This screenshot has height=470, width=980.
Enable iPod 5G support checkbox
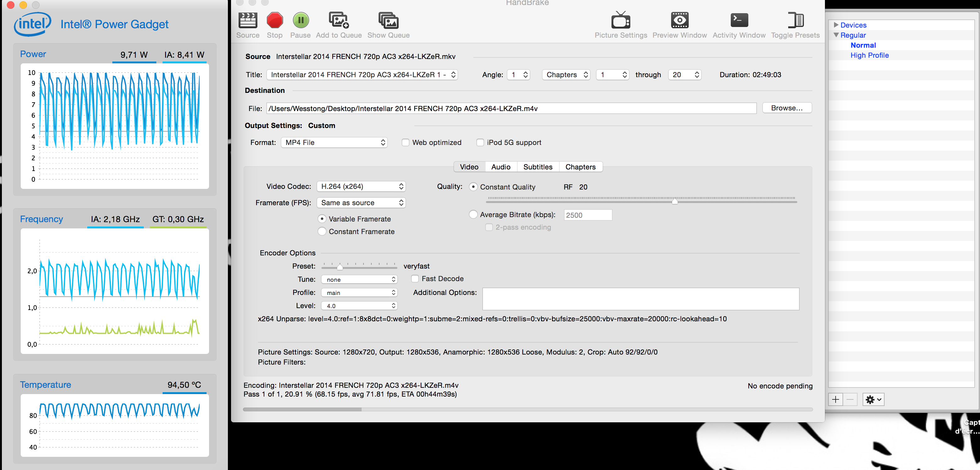[x=480, y=142]
